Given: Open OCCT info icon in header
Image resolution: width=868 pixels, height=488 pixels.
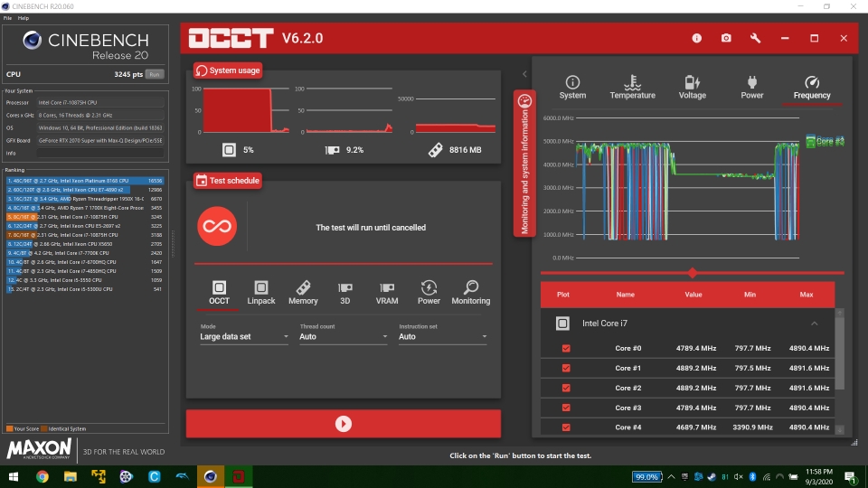Looking at the screenshot, I should 696,38.
